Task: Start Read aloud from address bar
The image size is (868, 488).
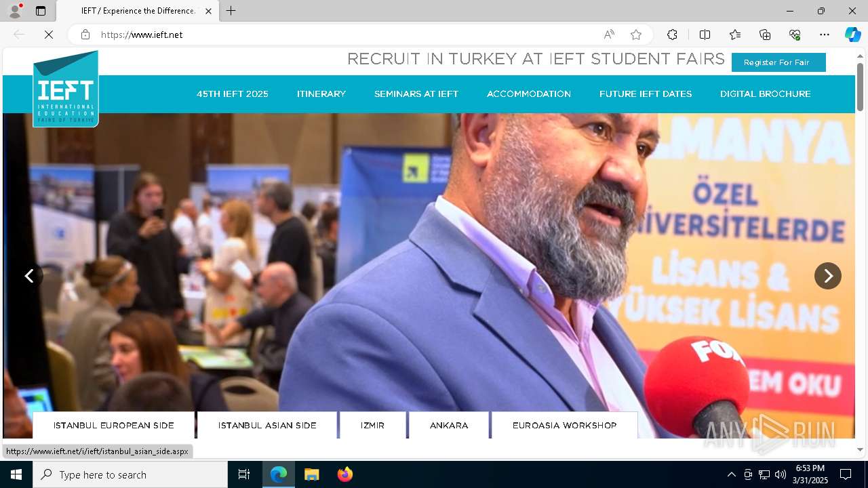Action: click(609, 35)
